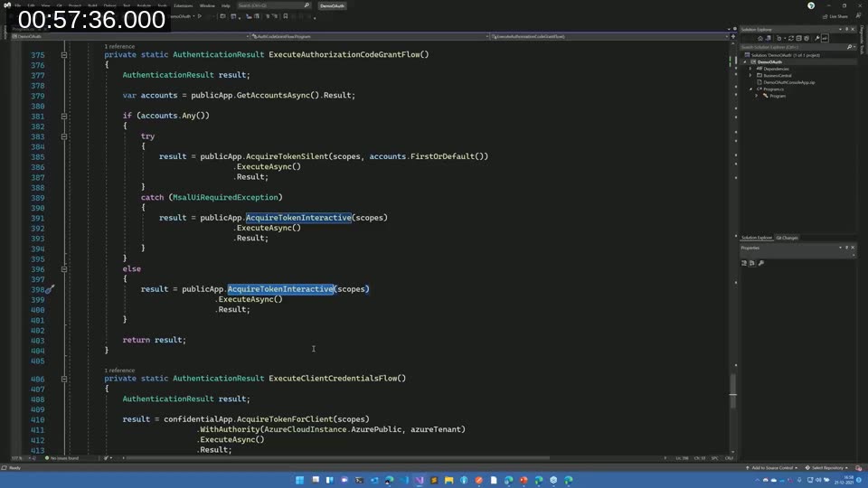Select the DemoOAuthConsoleApp.zip file
The width and height of the screenshot is (868, 488).
pyautogui.click(x=788, y=82)
